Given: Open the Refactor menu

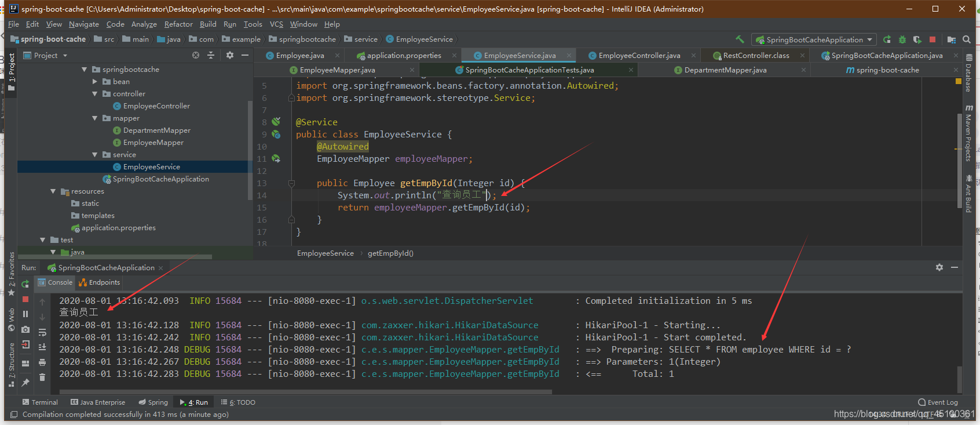Looking at the screenshot, I should (x=178, y=24).
